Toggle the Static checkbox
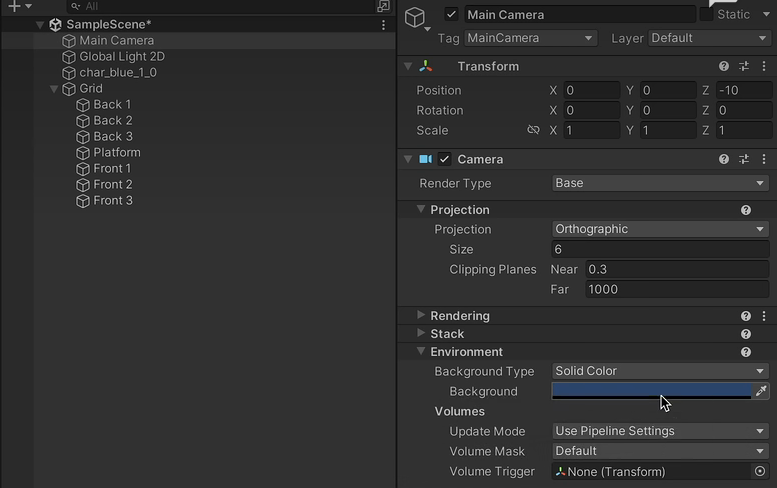Image resolution: width=777 pixels, height=488 pixels. pyautogui.click(x=707, y=14)
